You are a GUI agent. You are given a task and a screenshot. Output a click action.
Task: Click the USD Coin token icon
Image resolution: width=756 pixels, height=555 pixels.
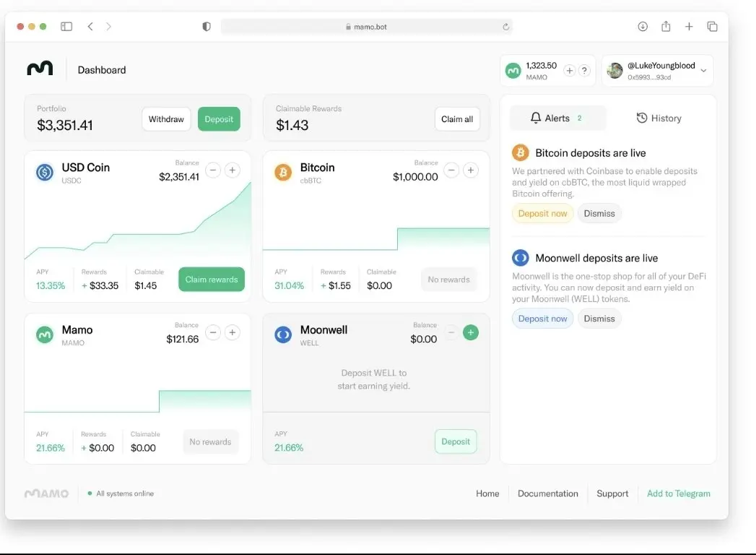(x=45, y=172)
